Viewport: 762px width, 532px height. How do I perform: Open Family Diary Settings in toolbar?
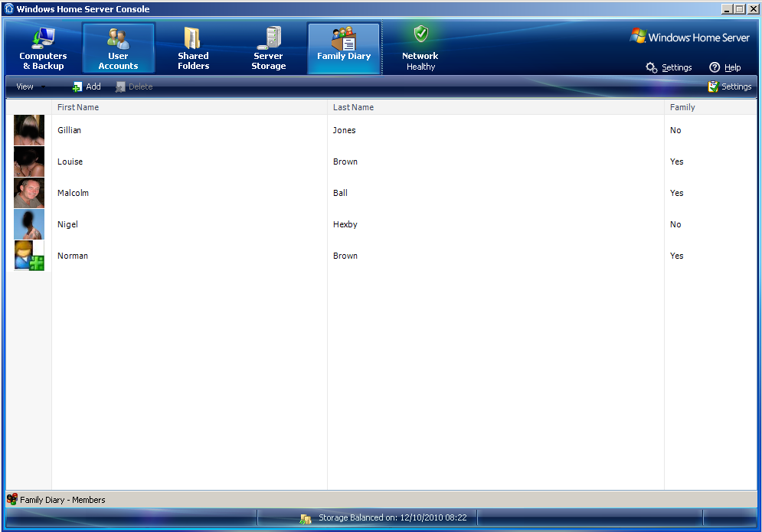(x=729, y=86)
